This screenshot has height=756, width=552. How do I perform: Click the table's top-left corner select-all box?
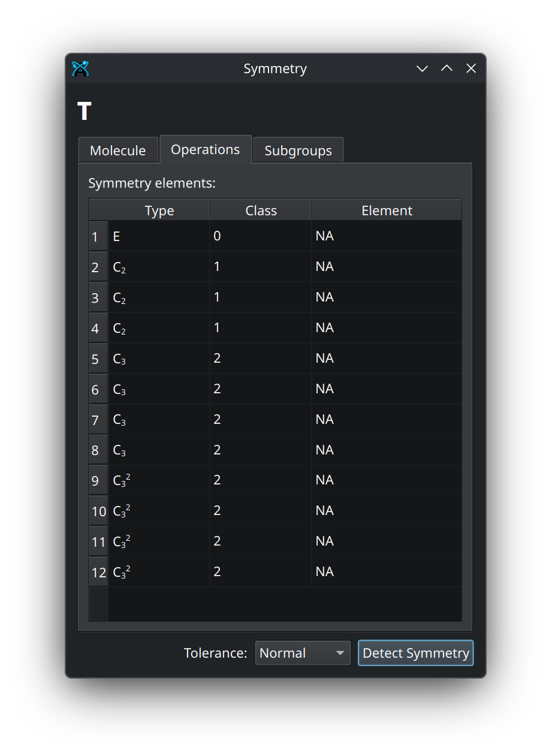[x=98, y=210]
